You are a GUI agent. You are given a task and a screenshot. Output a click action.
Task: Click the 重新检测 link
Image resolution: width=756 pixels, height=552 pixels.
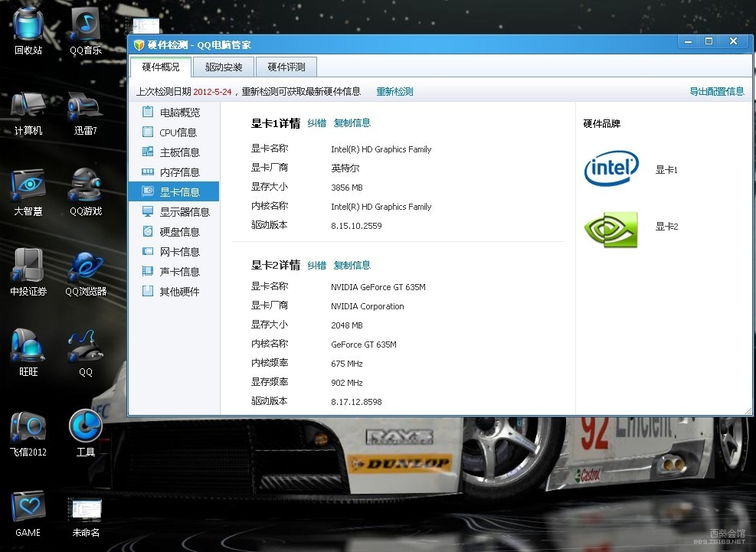[x=394, y=92]
